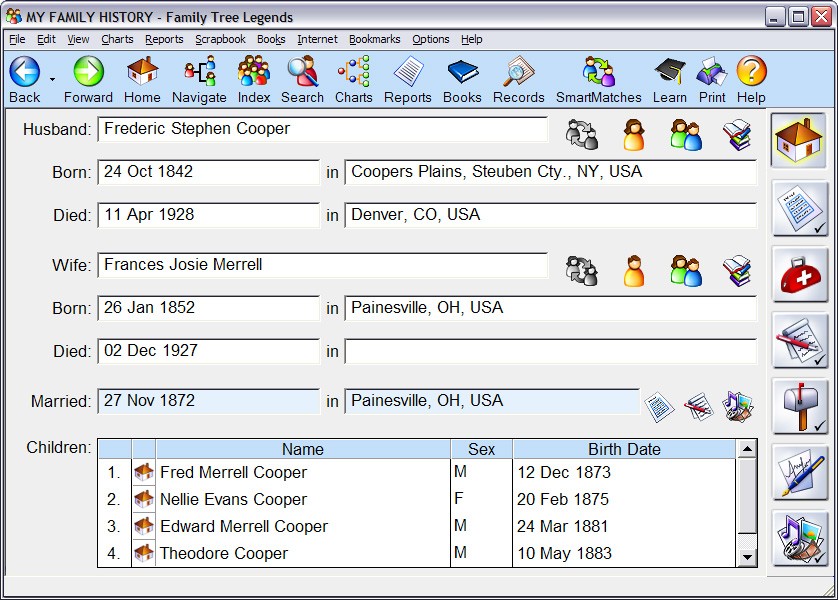Click the Husband name field
The height and width of the screenshot is (600, 838).
(x=322, y=129)
